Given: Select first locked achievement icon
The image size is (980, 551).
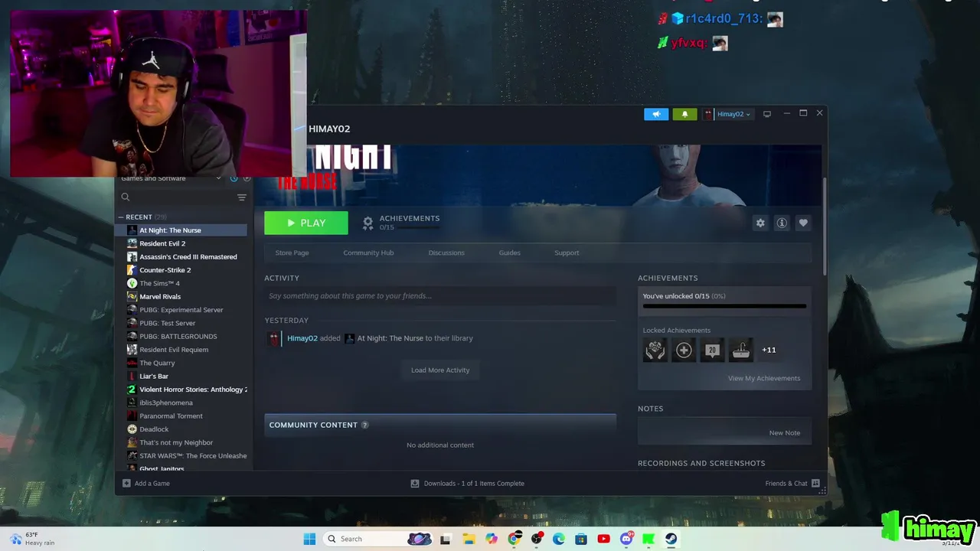Looking at the screenshot, I should pos(655,350).
